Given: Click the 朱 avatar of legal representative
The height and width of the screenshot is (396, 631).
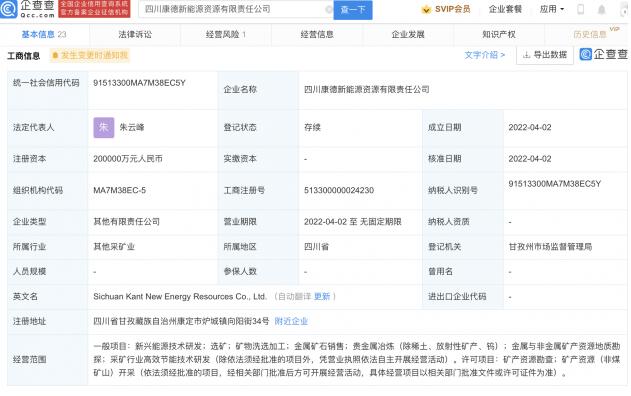Looking at the screenshot, I should (x=104, y=128).
